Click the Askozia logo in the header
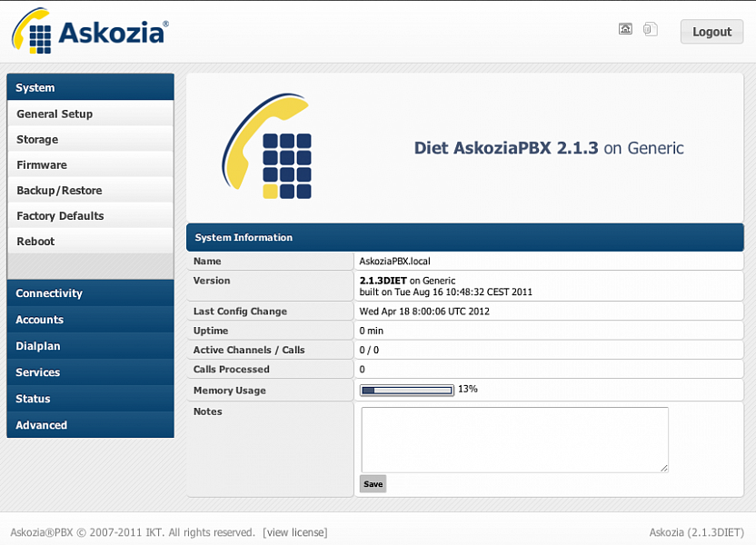The image size is (756, 545). pos(90,30)
